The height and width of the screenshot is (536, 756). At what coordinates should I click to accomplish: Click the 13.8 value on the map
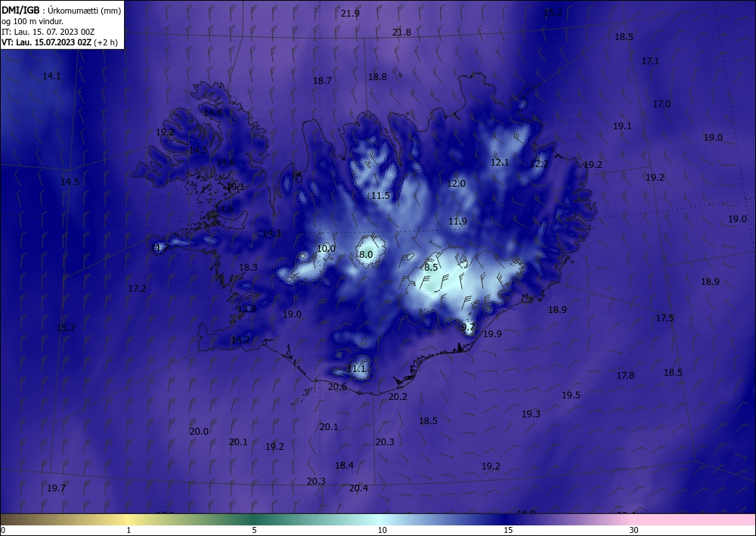pos(247,309)
